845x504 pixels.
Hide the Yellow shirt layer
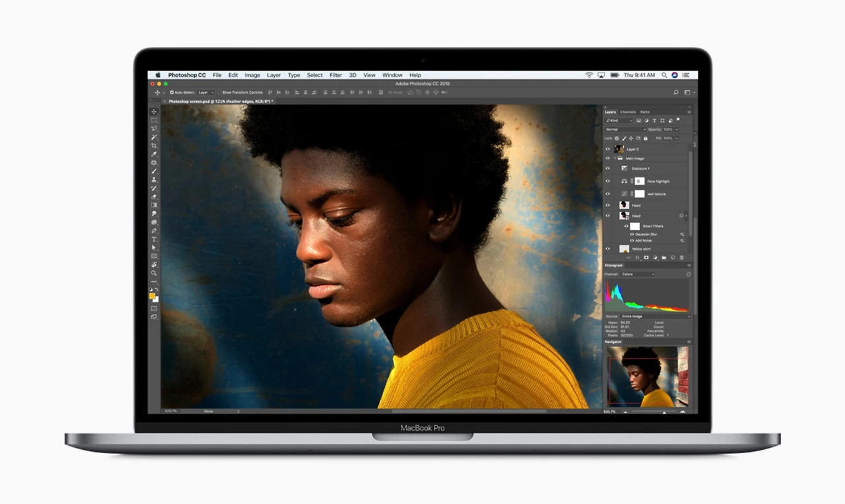click(608, 249)
